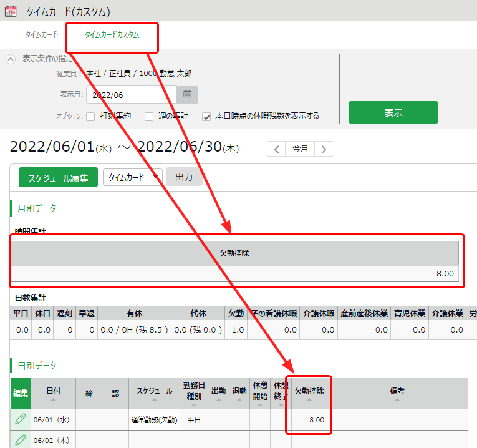Click the timecard calendar icon in title
This screenshot has width=477, height=448.
11,11
